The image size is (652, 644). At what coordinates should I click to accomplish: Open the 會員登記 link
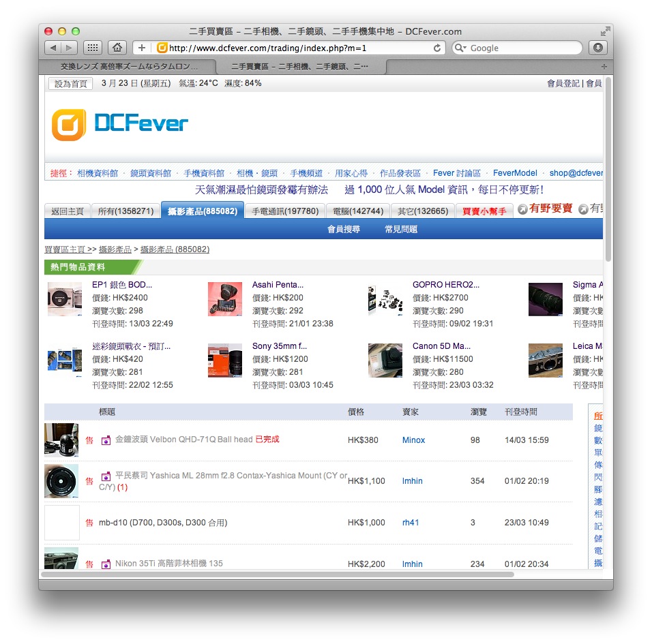[563, 84]
